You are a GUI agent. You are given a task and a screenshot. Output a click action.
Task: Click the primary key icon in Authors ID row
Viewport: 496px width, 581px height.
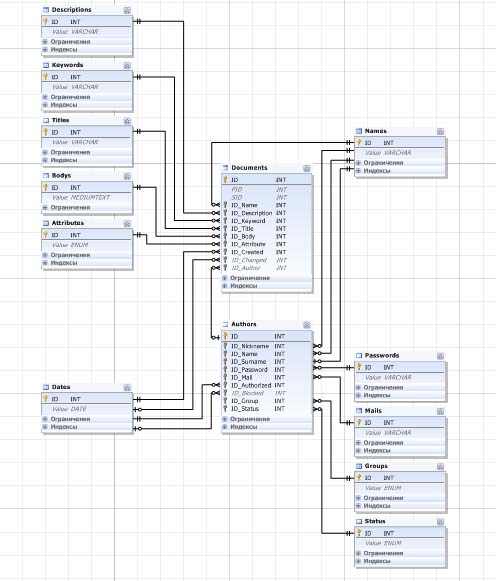(x=225, y=336)
